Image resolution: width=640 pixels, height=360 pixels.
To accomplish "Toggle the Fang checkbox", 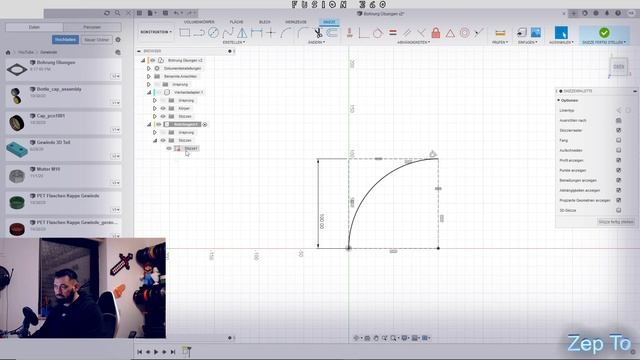I will [618, 140].
